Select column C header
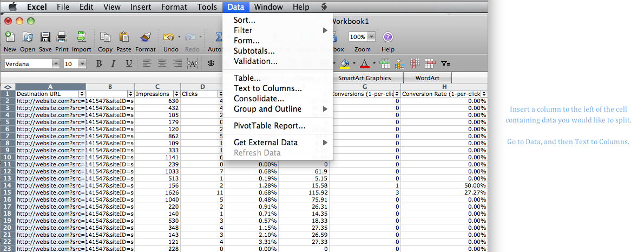Screen dimensions: 644x252 click(157, 87)
